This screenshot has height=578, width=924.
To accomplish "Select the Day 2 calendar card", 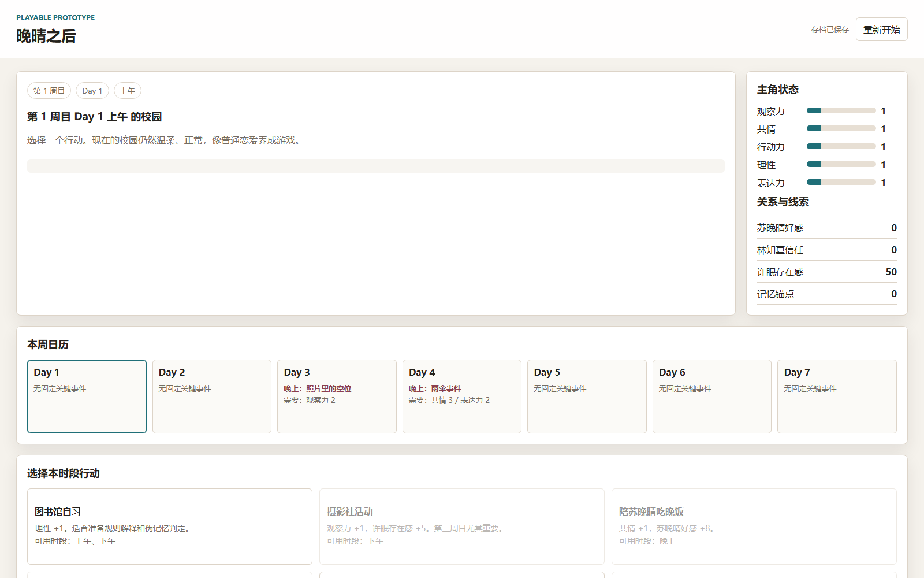I will [212, 397].
